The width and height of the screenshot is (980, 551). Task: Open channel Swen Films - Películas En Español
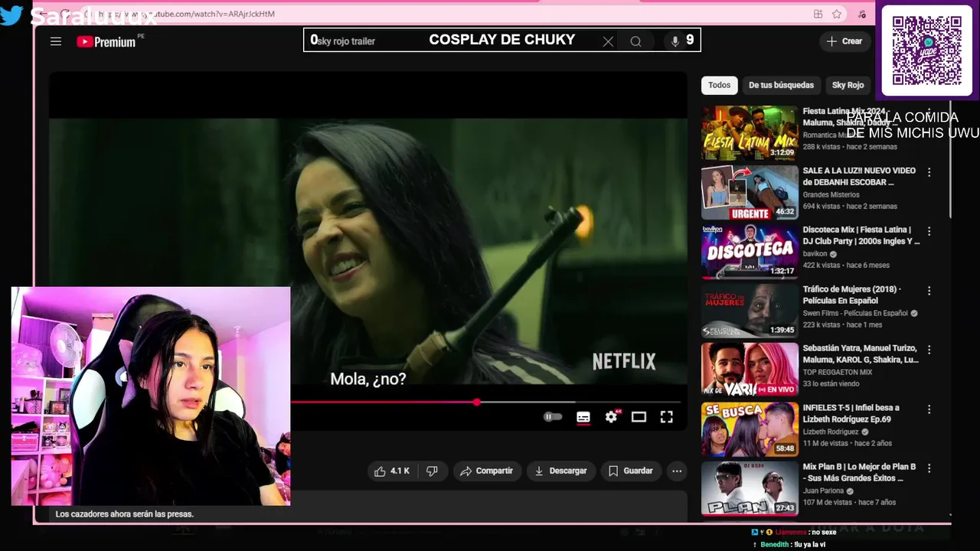point(855,313)
